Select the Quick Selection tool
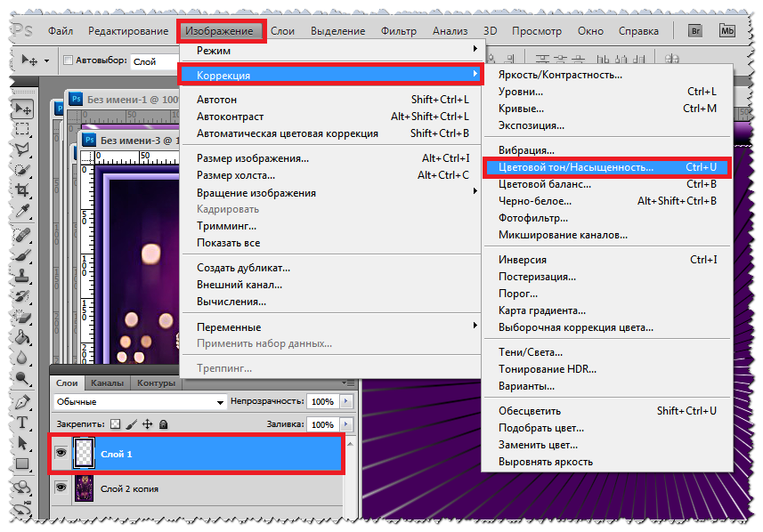 tap(22, 170)
